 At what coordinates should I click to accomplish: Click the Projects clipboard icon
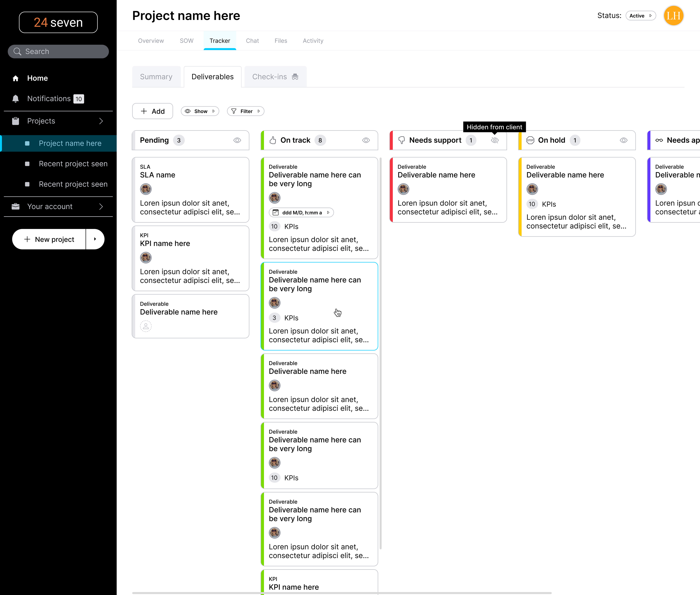point(15,121)
